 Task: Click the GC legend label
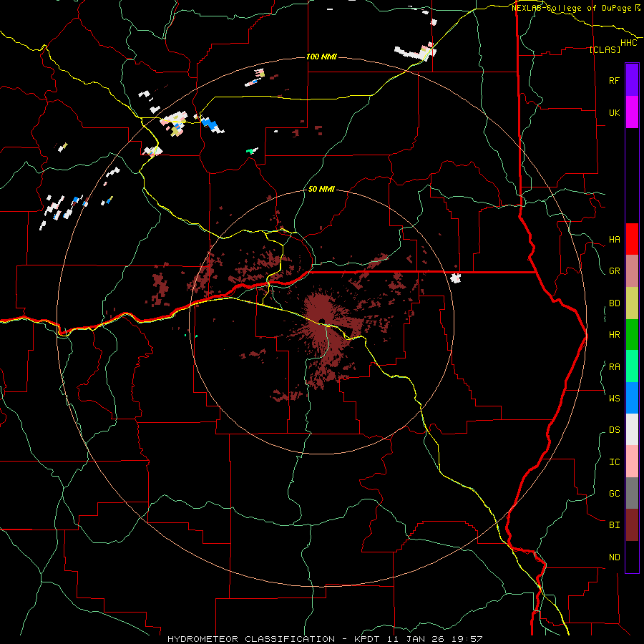pos(614,493)
